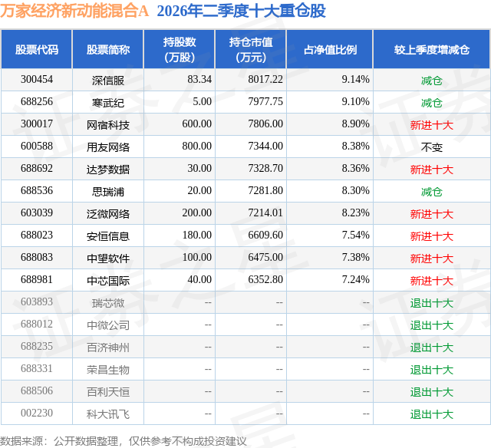Click the 瑞芯微 stock name
491x448 pixels.
point(108,302)
